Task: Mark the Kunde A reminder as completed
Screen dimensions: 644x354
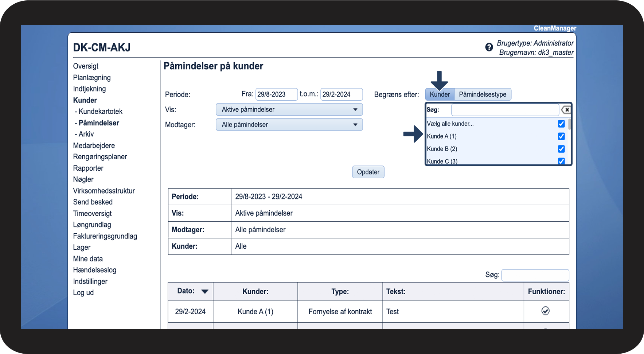Action: point(545,311)
